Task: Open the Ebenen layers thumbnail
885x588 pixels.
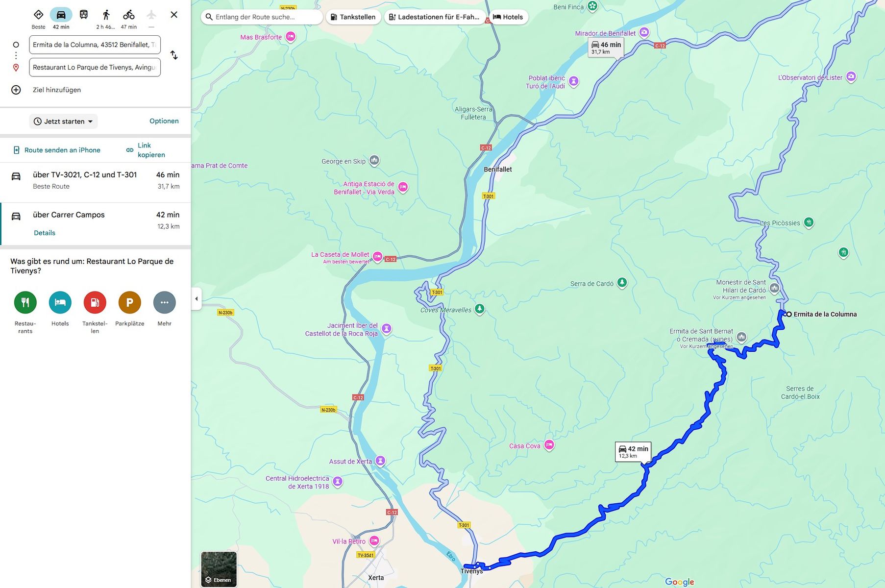Action: [x=219, y=569]
